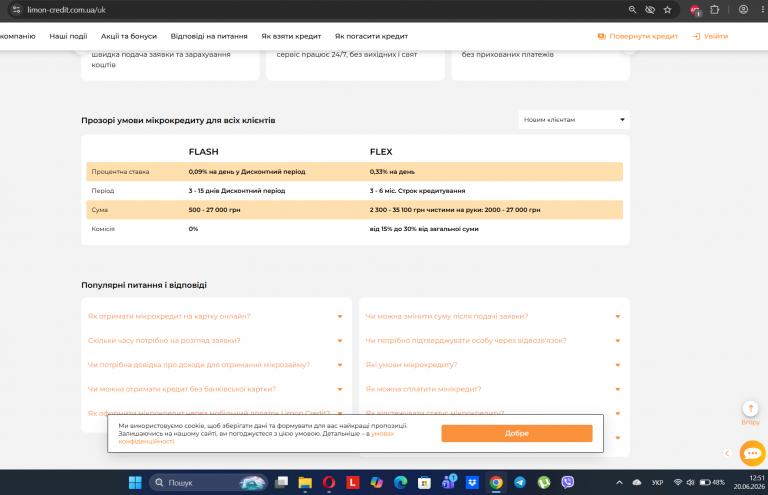
Task: Expand question about довідка про доходи
Action: tap(215, 365)
